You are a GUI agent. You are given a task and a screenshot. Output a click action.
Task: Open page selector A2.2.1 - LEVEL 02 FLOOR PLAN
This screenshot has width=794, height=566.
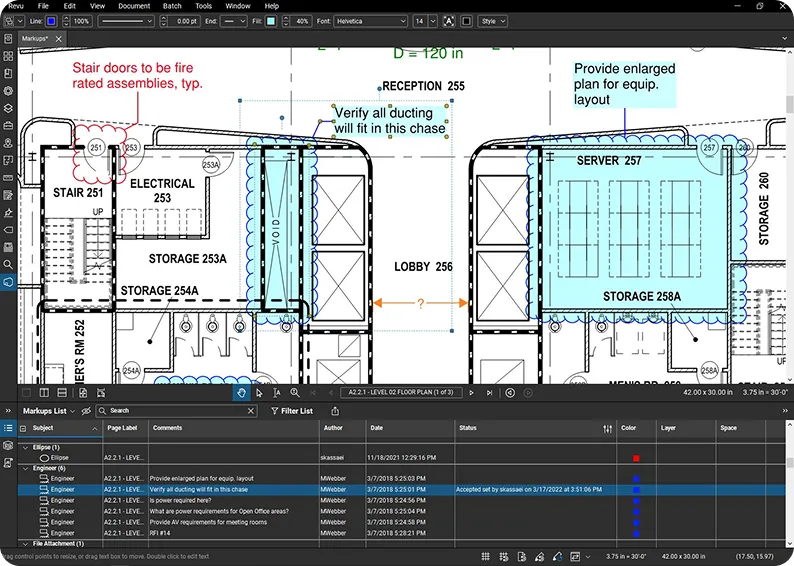(401, 393)
